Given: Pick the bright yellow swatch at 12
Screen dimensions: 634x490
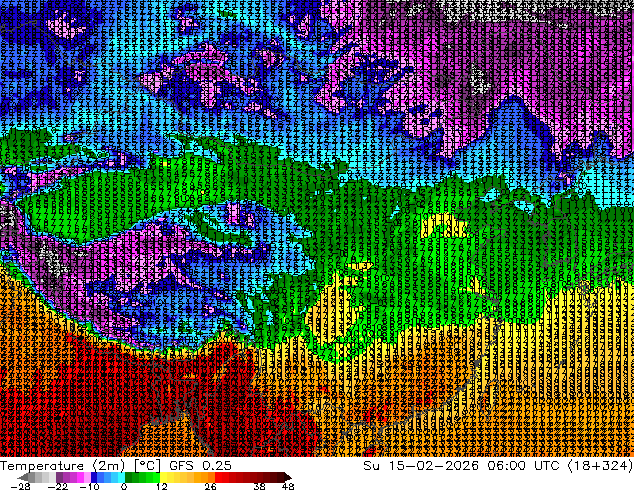Looking at the screenshot, I should [x=163, y=477].
